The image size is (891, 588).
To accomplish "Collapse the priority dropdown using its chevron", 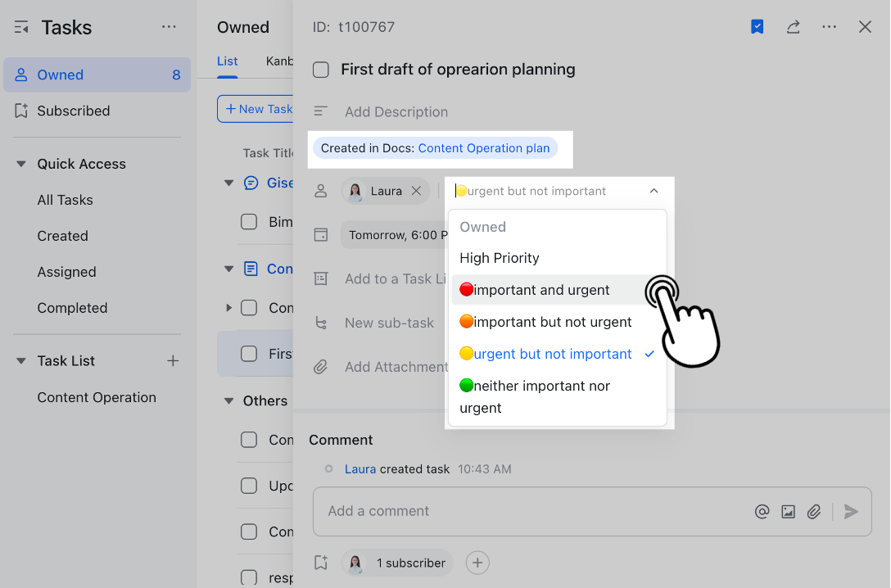I will pos(654,191).
